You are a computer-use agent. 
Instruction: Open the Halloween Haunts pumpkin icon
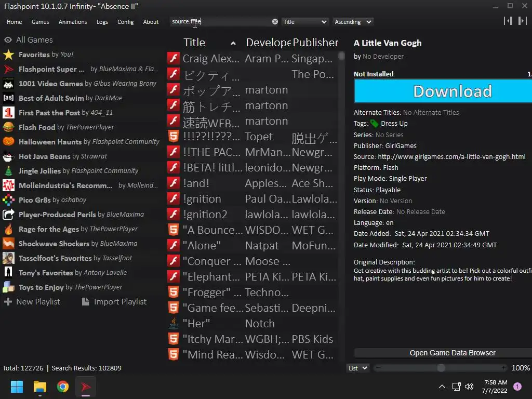(x=8, y=142)
